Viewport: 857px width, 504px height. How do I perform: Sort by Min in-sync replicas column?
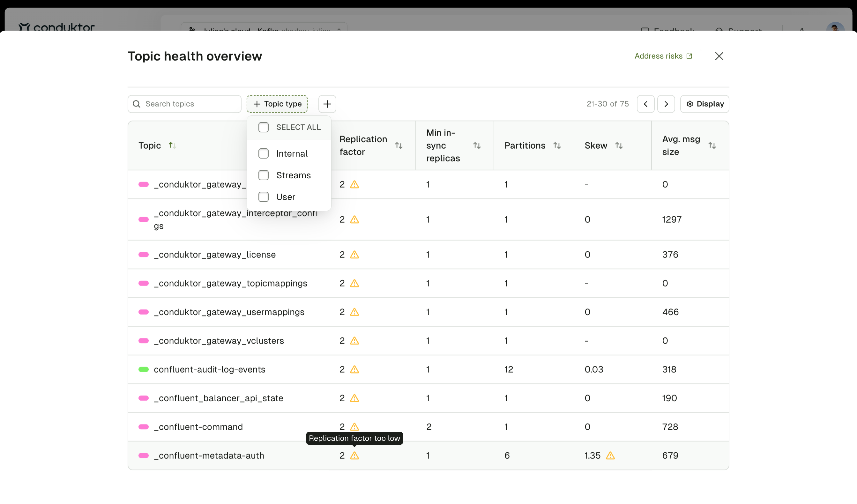tap(477, 145)
